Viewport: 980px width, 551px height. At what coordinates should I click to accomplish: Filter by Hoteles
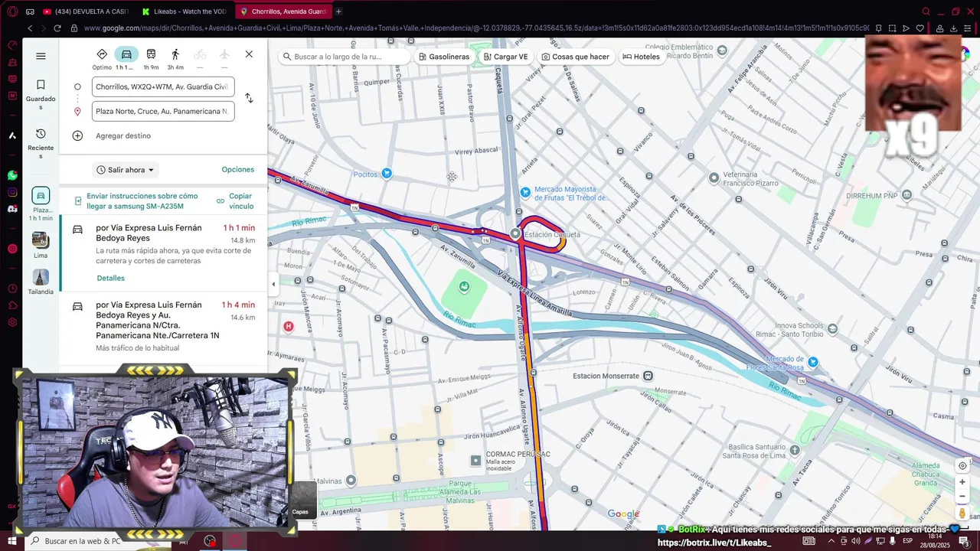pos(641,57)
